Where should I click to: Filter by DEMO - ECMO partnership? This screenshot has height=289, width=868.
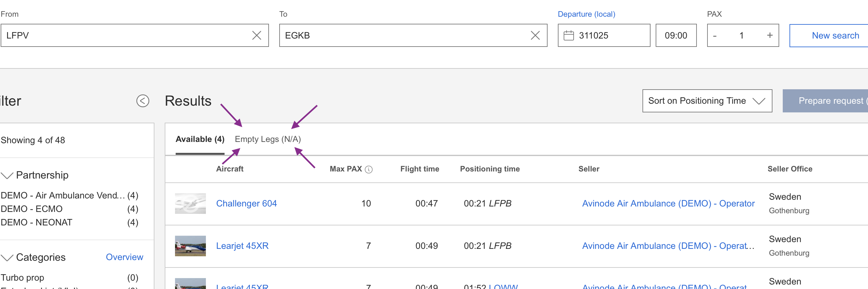click(x=31, y=209)
